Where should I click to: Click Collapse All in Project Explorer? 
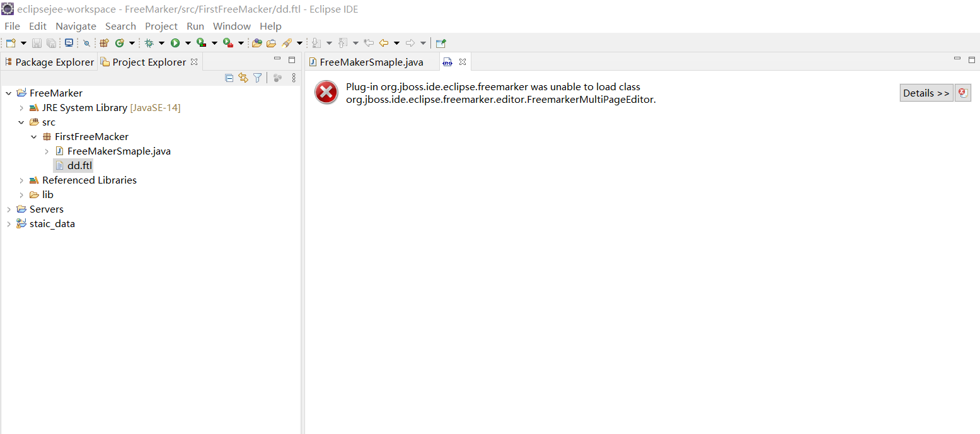click(229, 78)
